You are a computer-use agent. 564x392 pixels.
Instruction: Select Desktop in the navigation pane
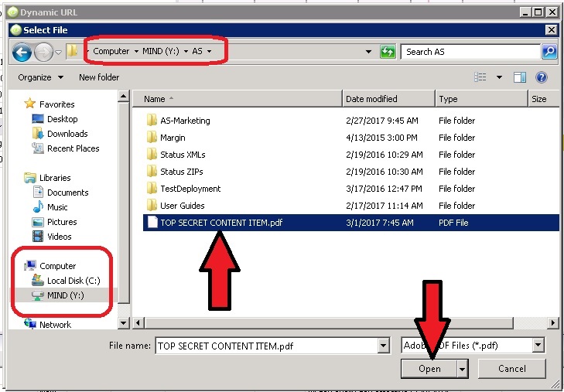pos(55,119)
